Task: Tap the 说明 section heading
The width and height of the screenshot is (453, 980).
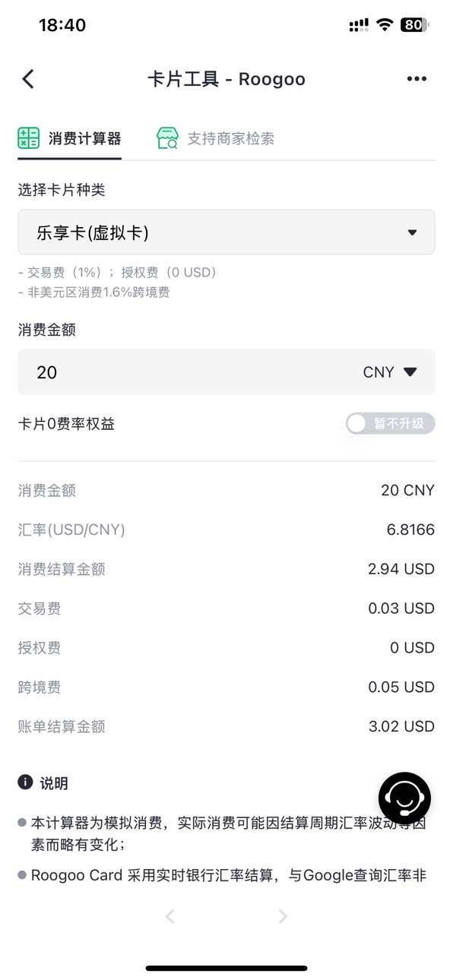Action: point(54,783)
